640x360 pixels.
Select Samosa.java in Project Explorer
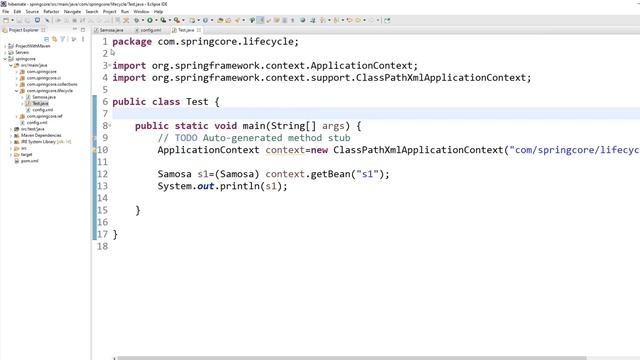coord(44,97)
